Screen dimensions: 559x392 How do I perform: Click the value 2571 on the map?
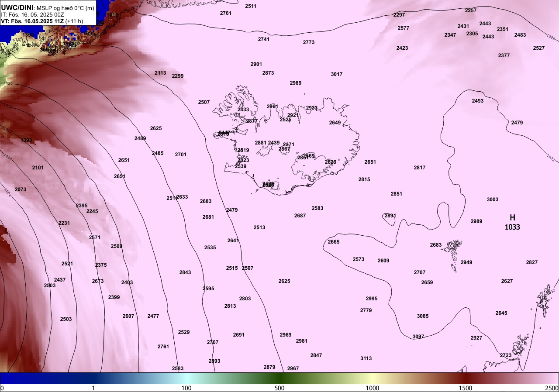pos(95,237)
